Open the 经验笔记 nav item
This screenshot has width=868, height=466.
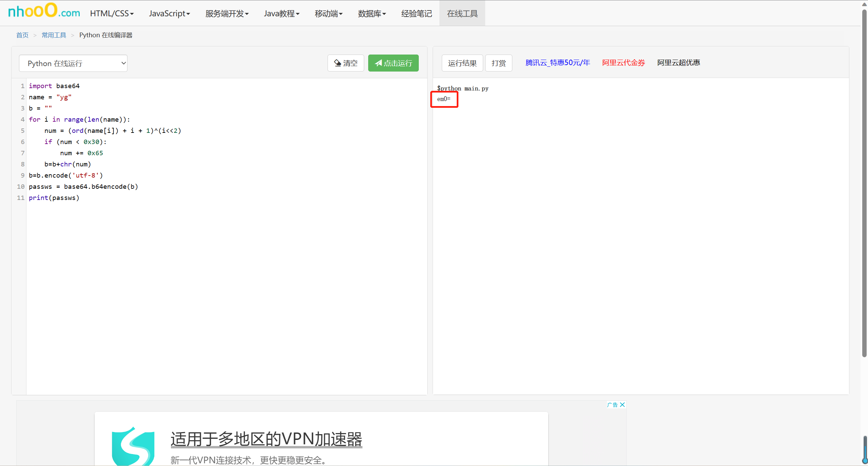[x=416, y=14]
